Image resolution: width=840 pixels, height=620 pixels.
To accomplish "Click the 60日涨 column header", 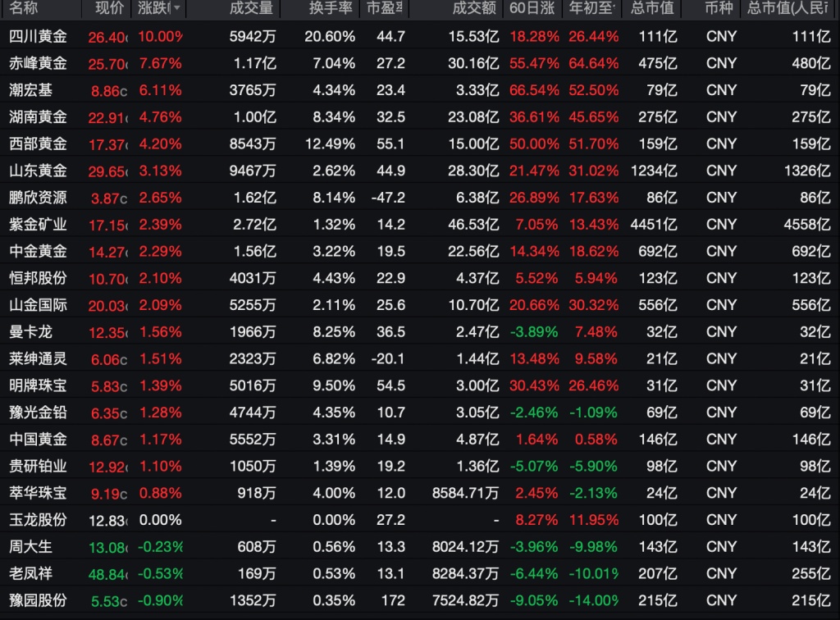I will pos(532,8).
